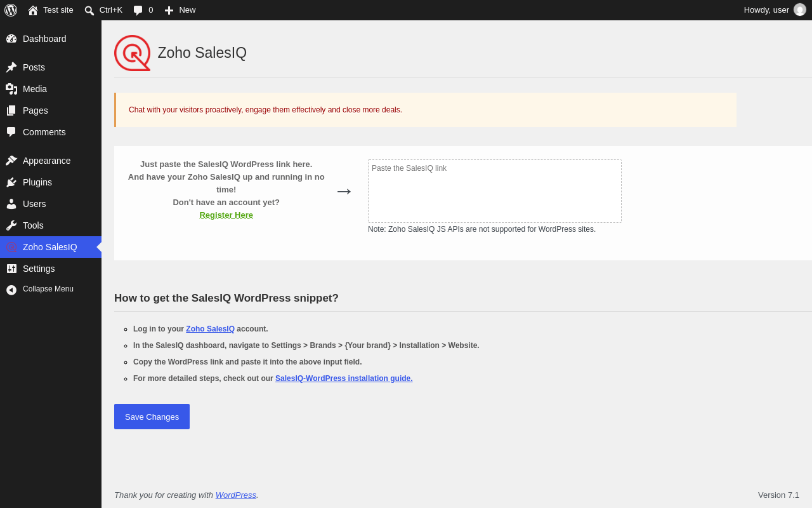Open the Appearance menu
The width and height of the screenshot is (812, 508).
51,161
